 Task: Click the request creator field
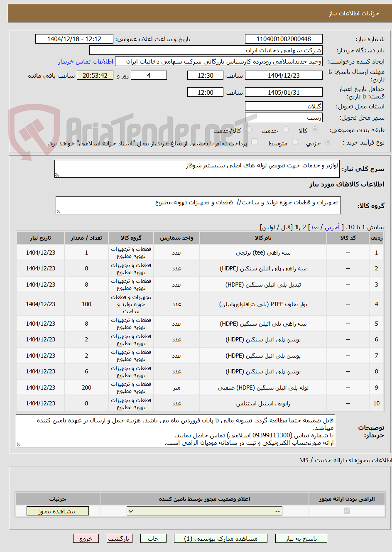(218, 61)
